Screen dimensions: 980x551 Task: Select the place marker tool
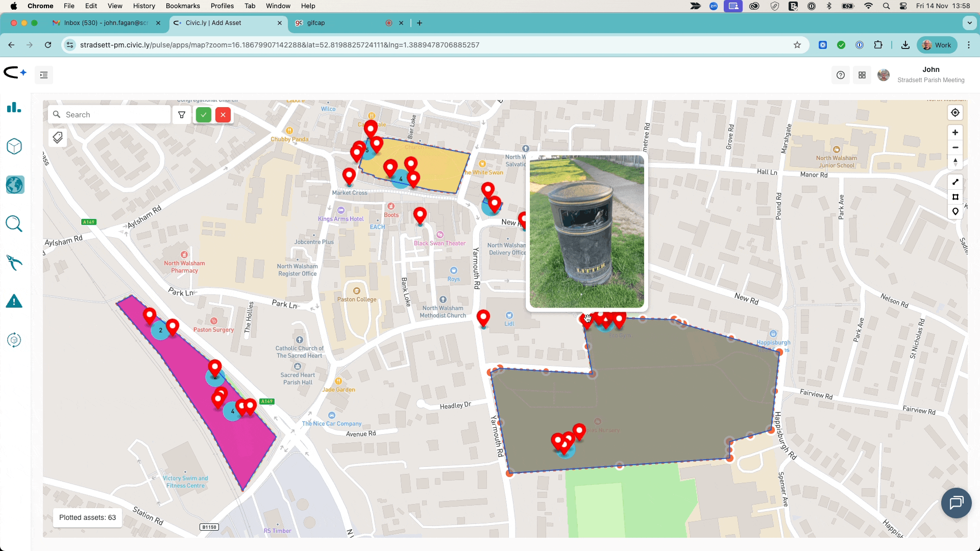click(955, 211)
